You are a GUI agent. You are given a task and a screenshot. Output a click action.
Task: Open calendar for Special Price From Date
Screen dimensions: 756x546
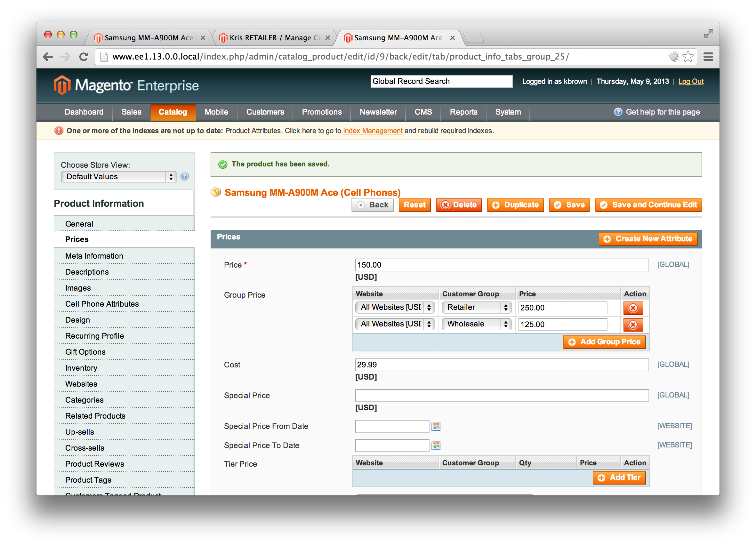[x=436, y=426]
